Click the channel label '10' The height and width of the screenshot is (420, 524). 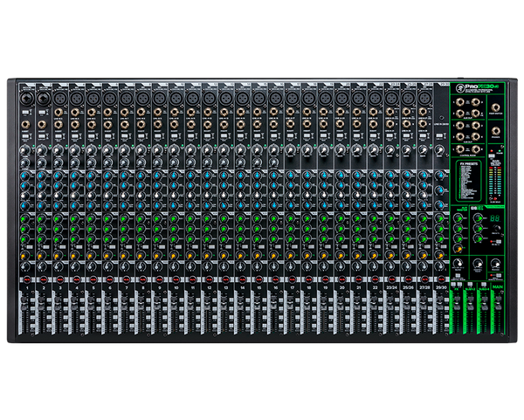click(176, 287)
